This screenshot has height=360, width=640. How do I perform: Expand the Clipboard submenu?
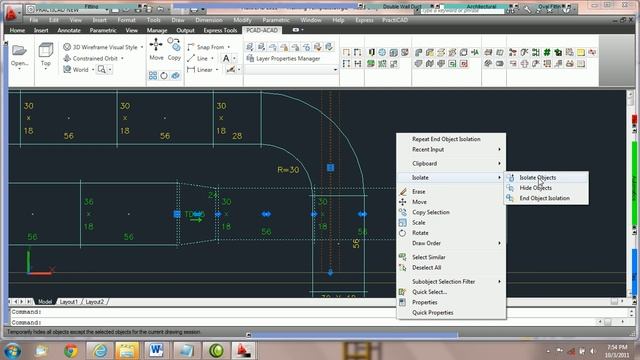point(451,163)
